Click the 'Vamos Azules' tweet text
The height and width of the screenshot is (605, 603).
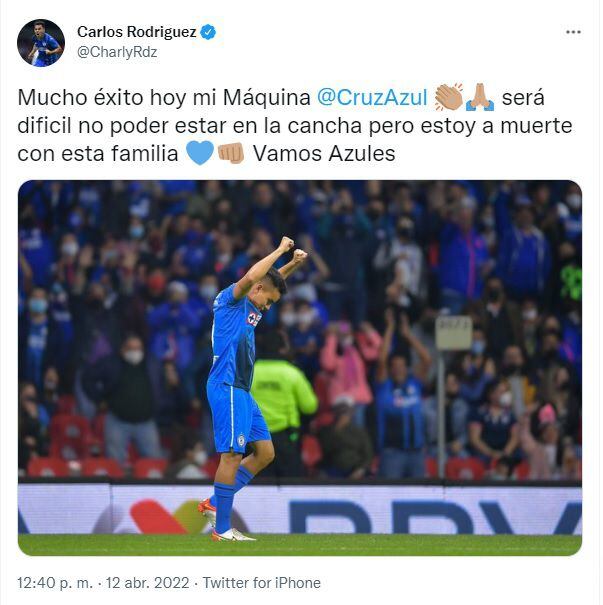324,154
